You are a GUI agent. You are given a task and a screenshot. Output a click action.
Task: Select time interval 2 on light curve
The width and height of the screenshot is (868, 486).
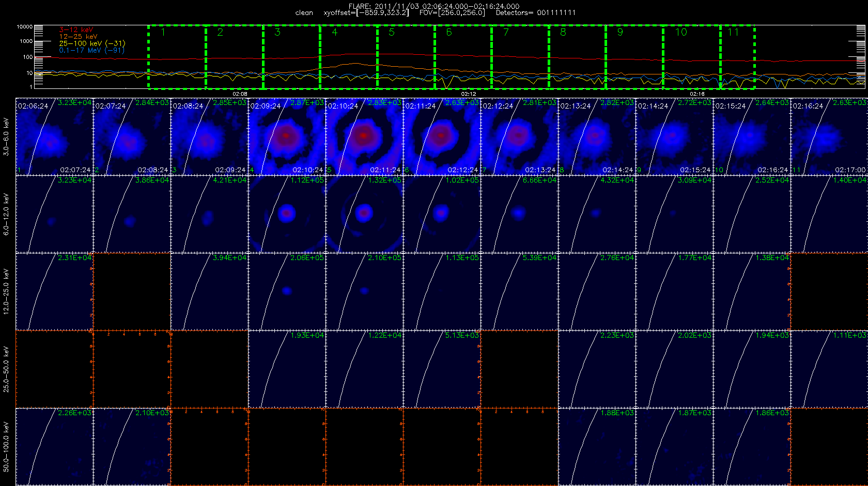pos(235,57)
